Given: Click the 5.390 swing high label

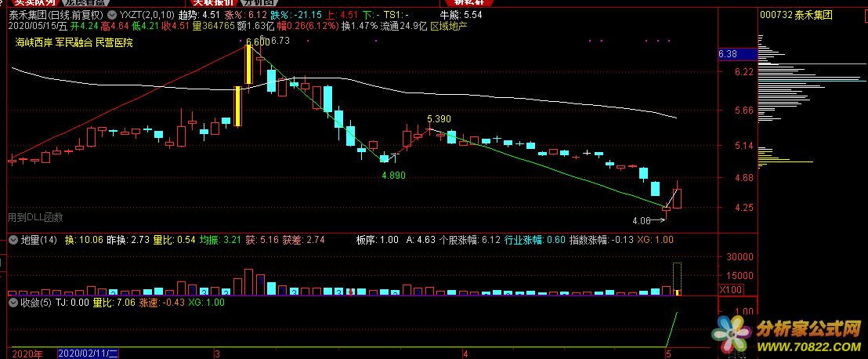Looking at the screenshot, I should [x=439, y=119].
